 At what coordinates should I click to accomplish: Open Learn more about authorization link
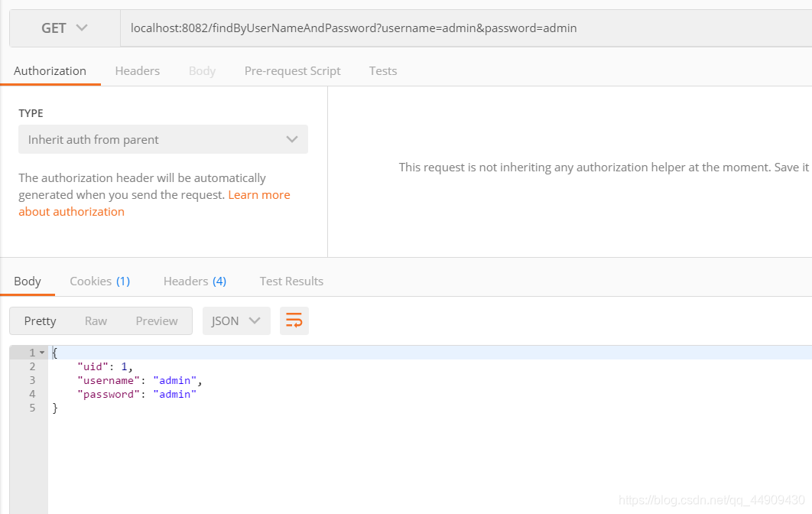(x=154, y=203)
